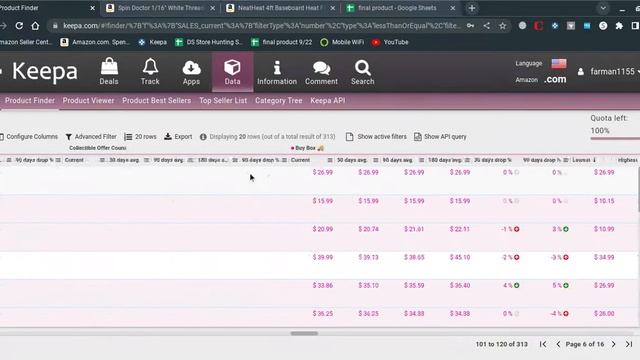Open column menu beside Buy Box 180 days avg.

pyautogui.click(x=467, y=160)
